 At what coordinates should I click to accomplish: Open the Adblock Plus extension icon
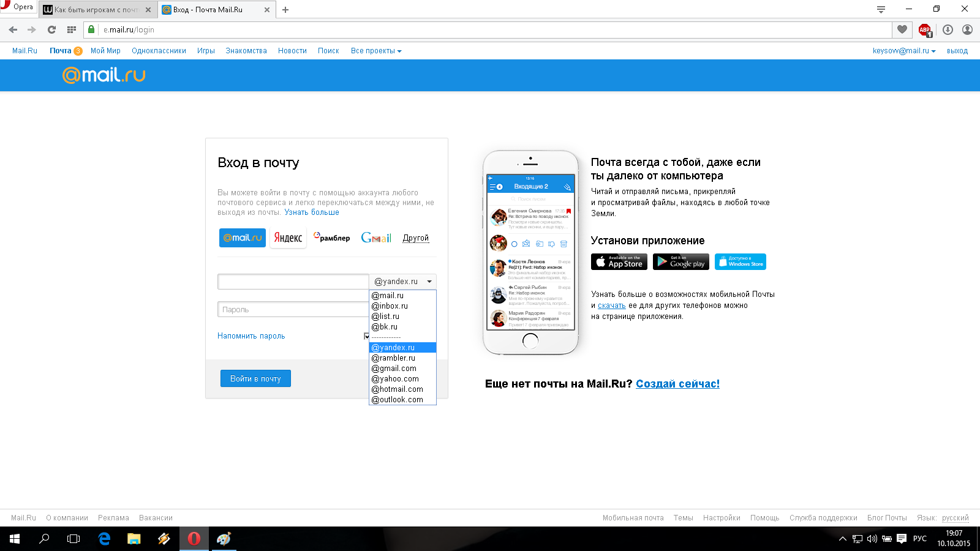point(925,29)
